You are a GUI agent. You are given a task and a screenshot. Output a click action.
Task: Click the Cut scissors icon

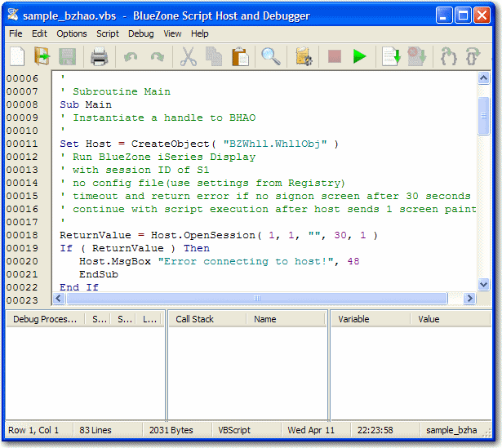point(189,56)
